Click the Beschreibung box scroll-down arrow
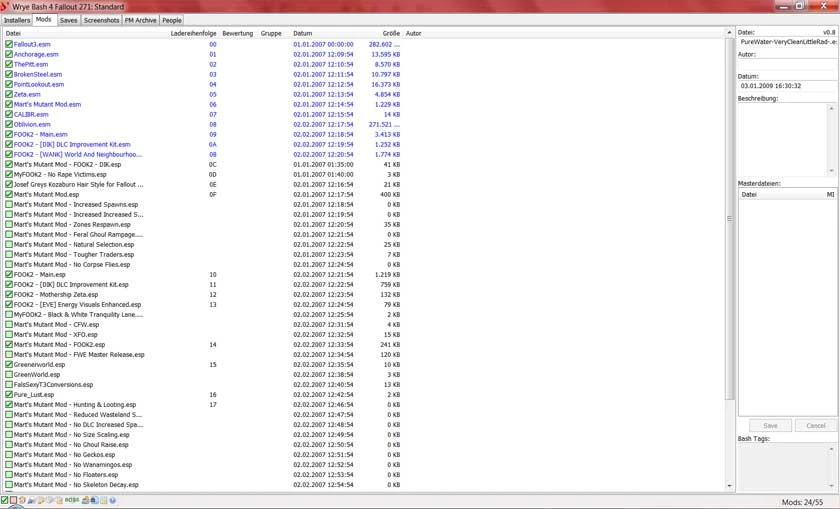The image size is (840, 509). (831, 171)
